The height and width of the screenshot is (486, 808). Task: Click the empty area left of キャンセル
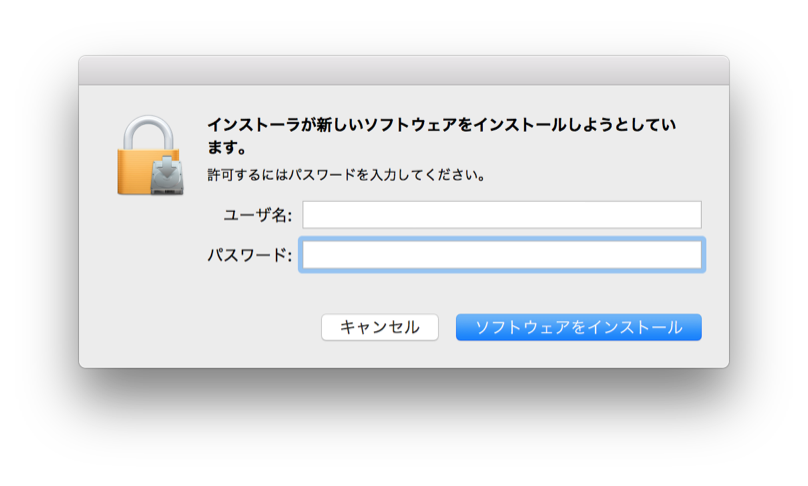click(x=201, y=327)
